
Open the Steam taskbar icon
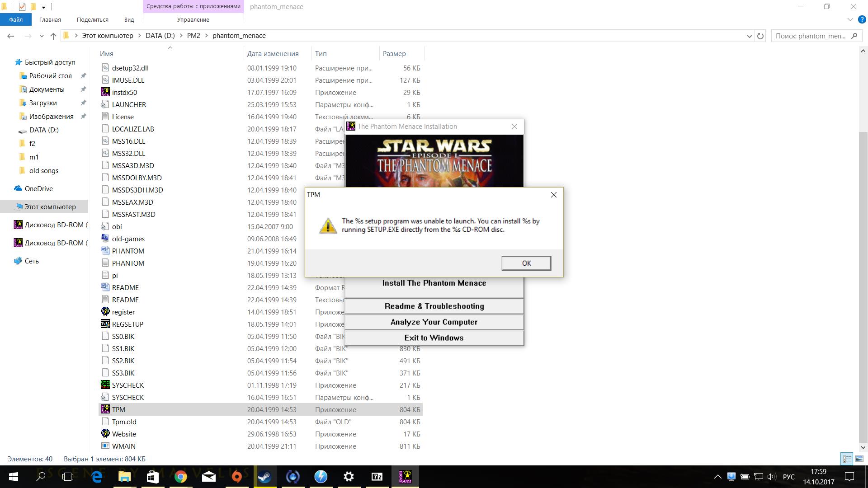pyautogui.click(x=264, y=476)
